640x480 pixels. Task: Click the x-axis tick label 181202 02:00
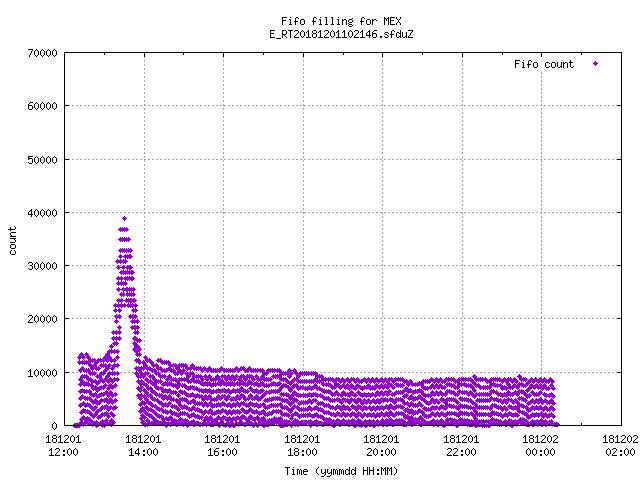620,446
